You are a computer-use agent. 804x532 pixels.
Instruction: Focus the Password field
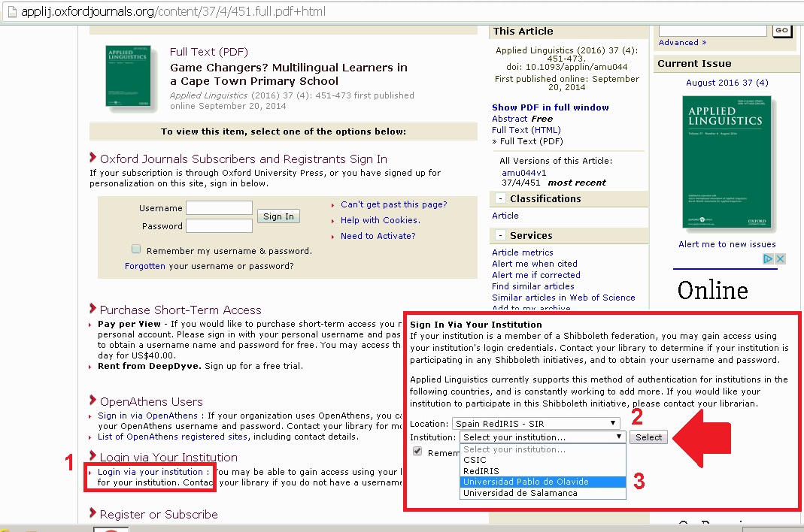219,226
